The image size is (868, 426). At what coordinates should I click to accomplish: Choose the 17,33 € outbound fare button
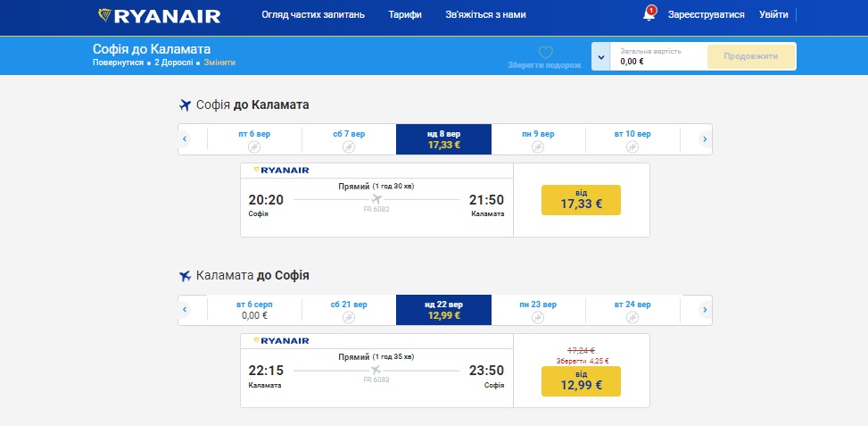[x=581, y=200]
